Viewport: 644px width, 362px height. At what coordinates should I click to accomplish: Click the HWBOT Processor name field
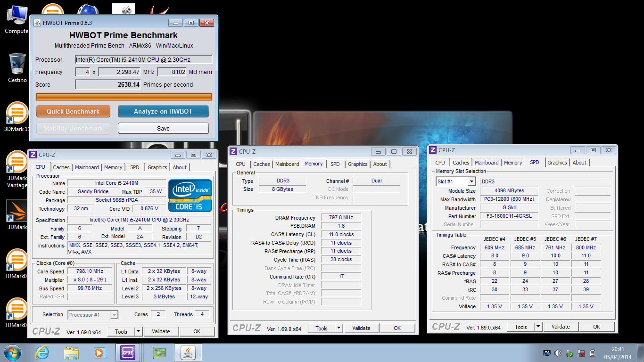pos(144,59)
